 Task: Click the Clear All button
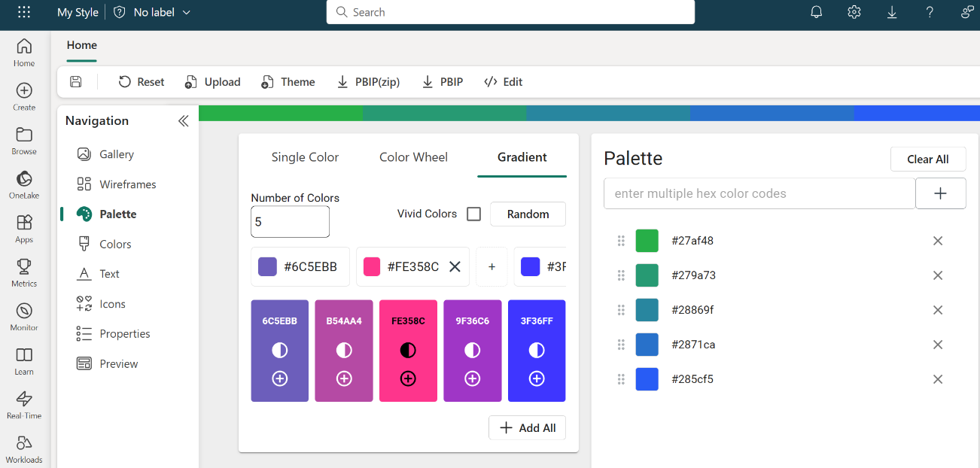pos(928,159)
